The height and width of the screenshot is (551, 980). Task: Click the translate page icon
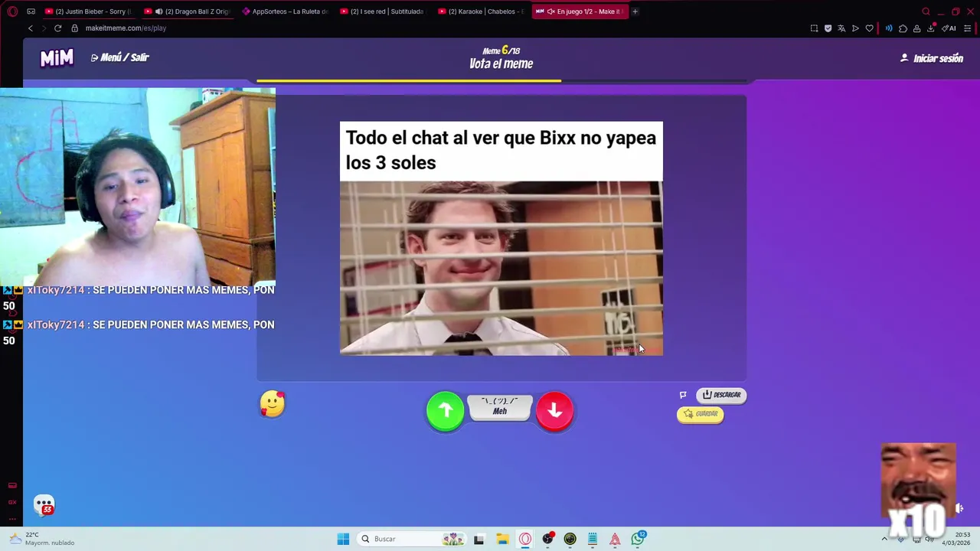[841, 28]
